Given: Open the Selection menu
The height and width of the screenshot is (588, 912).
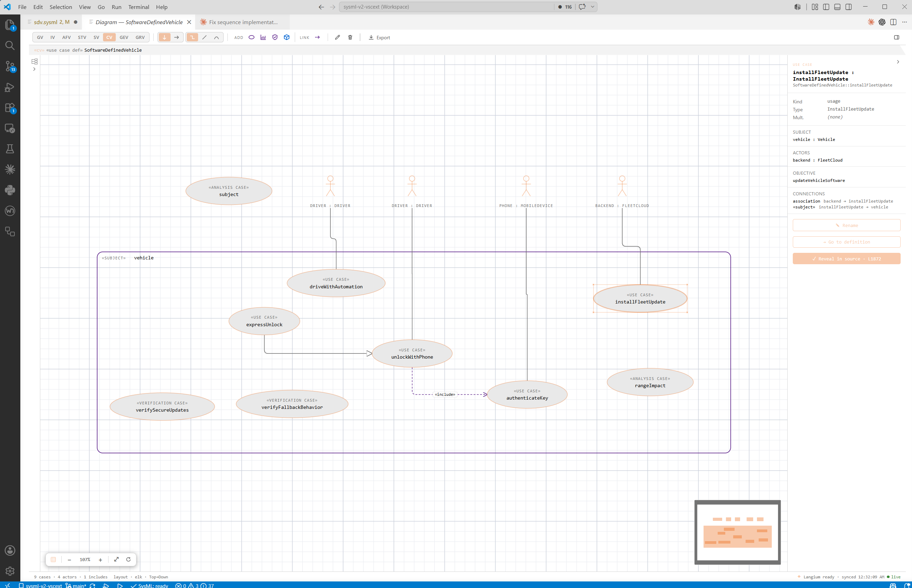Looking at the screenshot, I should [61, 7].
